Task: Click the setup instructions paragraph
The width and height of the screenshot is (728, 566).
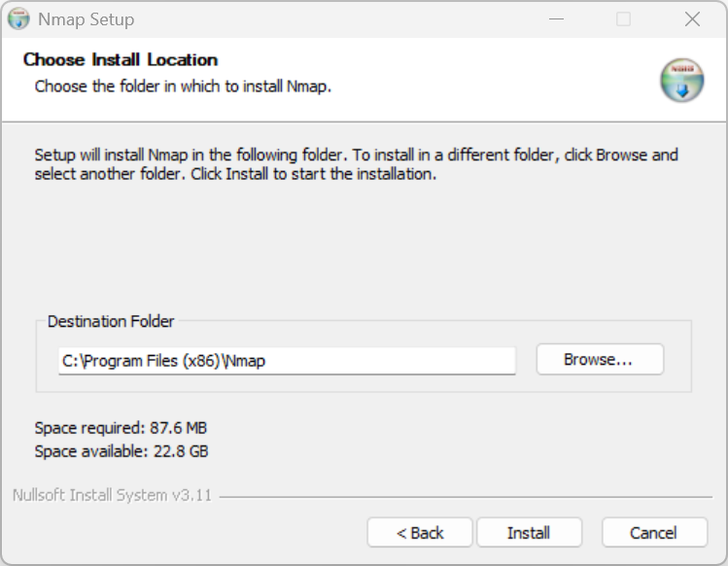Action: point(356,164)
